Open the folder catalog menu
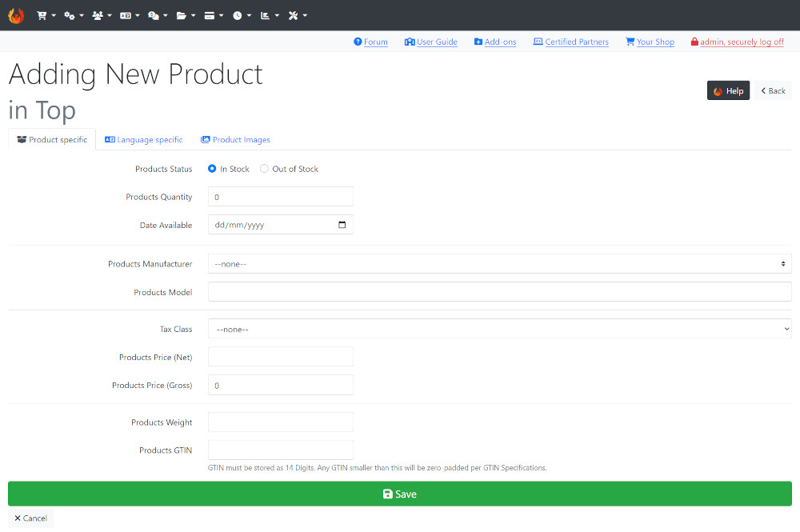The width and height of the screenshot is (800, 532). tap(186, 16)
